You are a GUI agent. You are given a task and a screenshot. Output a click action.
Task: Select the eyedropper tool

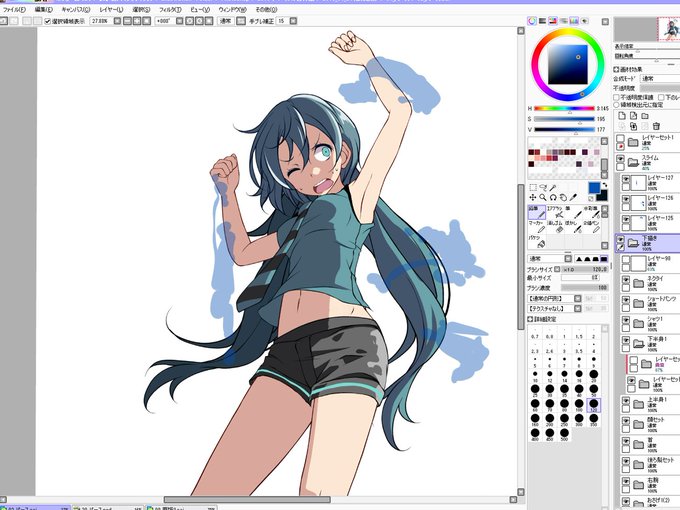[573, 197]
